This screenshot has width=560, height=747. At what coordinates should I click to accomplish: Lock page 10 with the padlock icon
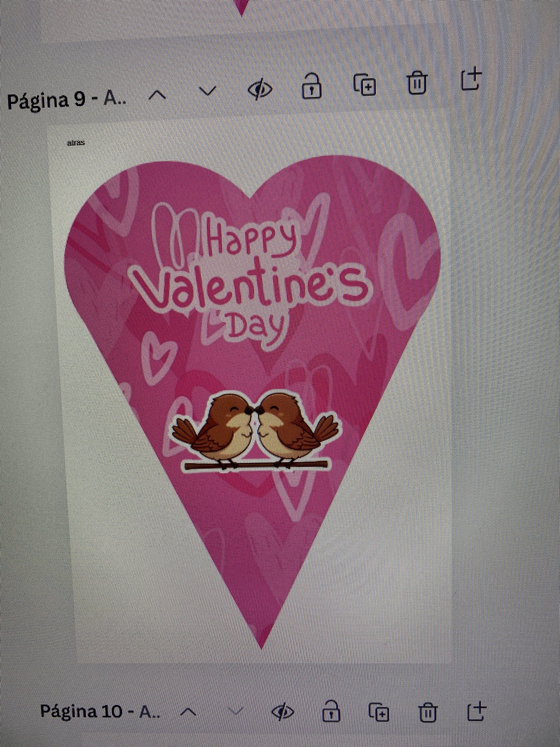point(331,712)
